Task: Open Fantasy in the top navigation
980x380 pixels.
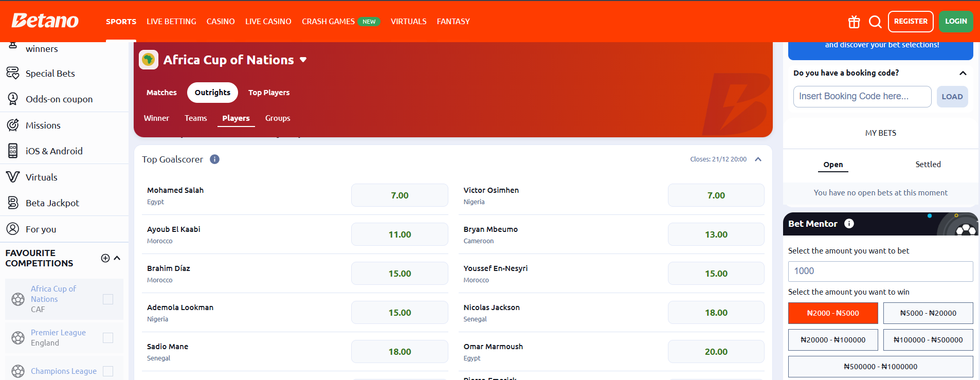Action: tap(453, 22)
